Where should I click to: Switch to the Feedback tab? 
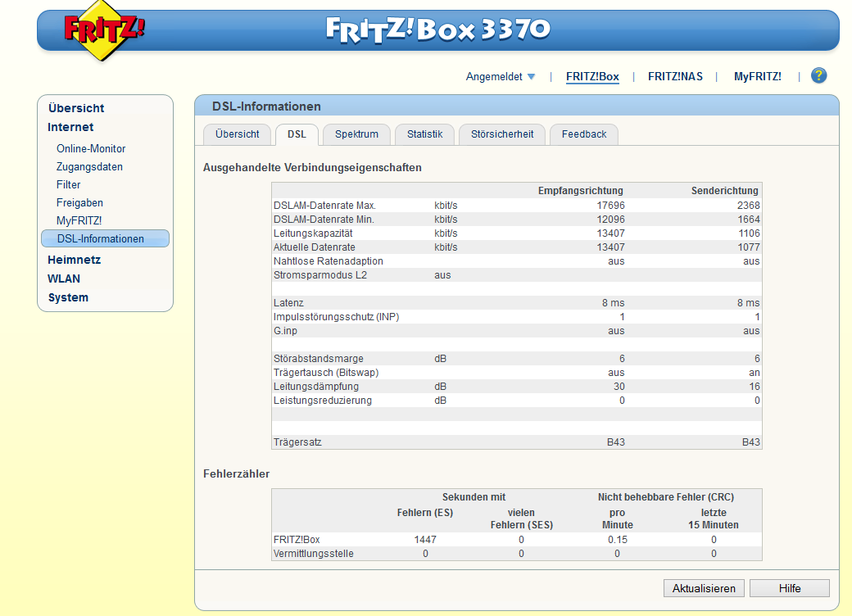coord(584,134)
